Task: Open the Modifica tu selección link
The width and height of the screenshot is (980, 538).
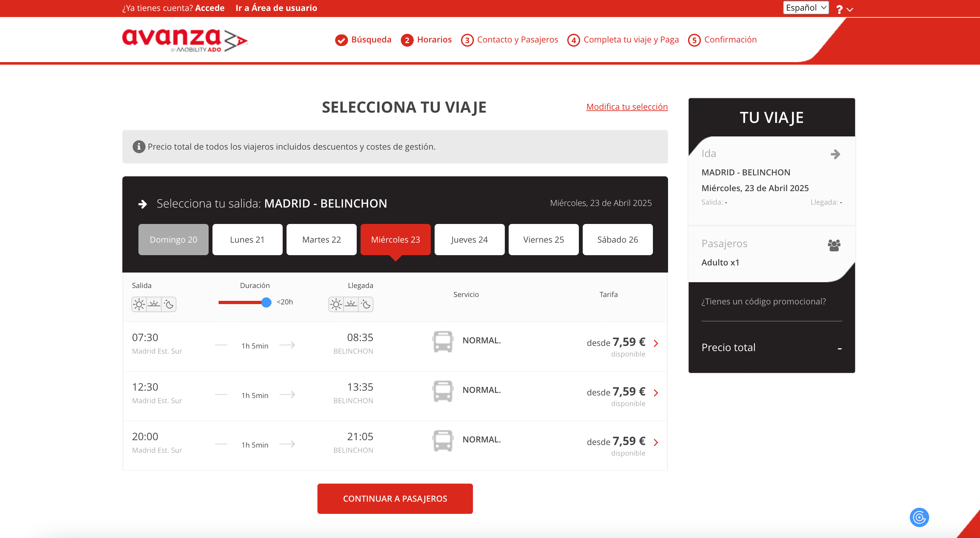Action: tap(627, 107)
